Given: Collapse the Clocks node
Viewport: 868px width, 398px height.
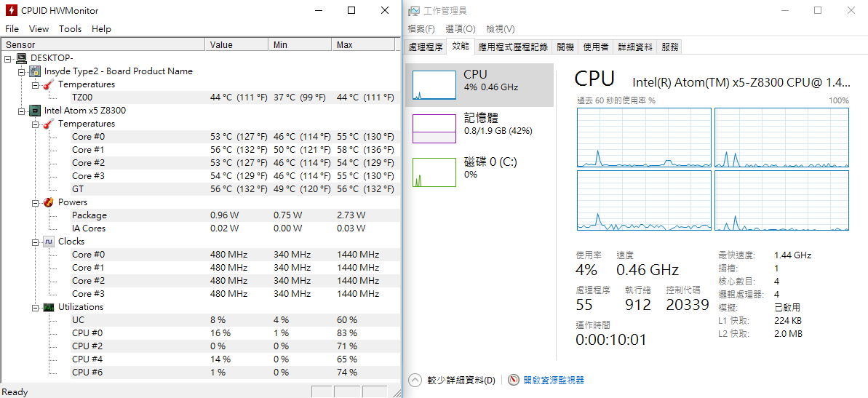Looking at the screenshot, I should 36,242.
